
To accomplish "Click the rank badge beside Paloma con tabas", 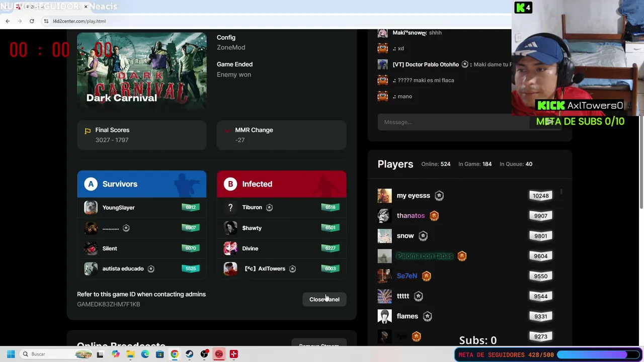I will (x=462, y=256).
